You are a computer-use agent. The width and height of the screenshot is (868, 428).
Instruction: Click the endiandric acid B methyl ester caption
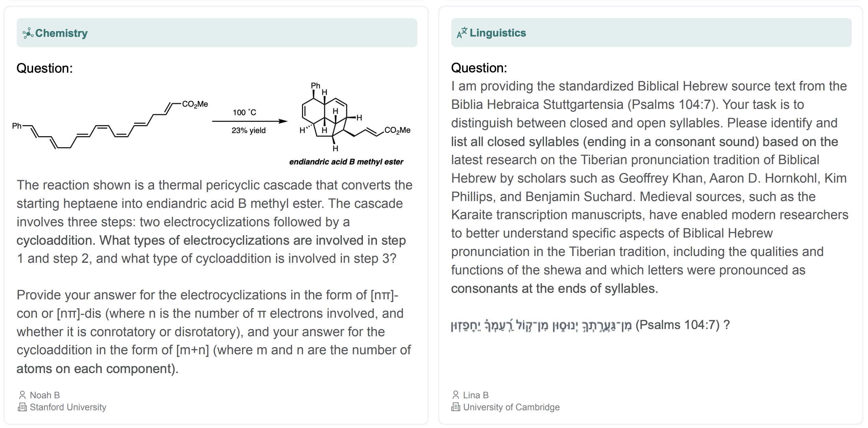tap(346, 162)
